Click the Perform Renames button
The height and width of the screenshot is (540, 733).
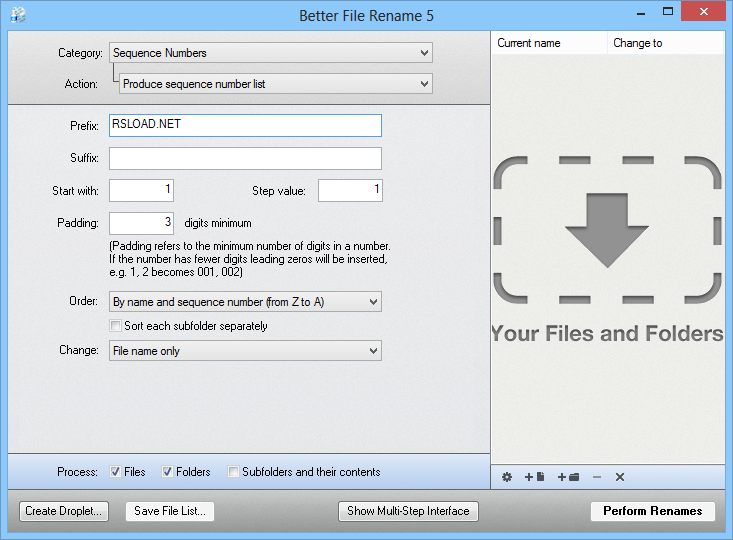[653, 511]
